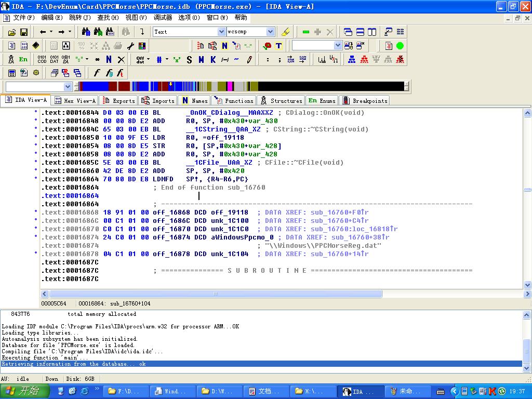Switch to the Functions tab
Image resolution: width=532 pixels, height=399 pixels.
point(235,101)
